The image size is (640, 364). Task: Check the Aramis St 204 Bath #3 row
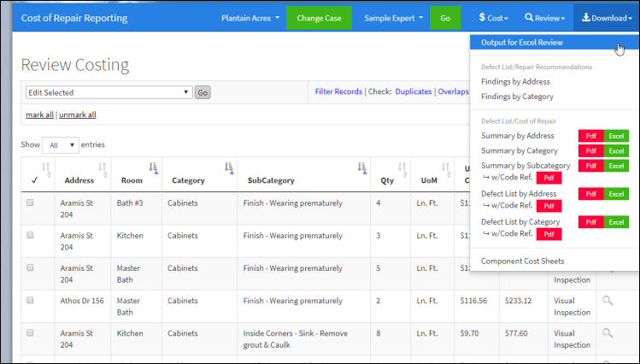pyautogui.click(x=31, y=203)
